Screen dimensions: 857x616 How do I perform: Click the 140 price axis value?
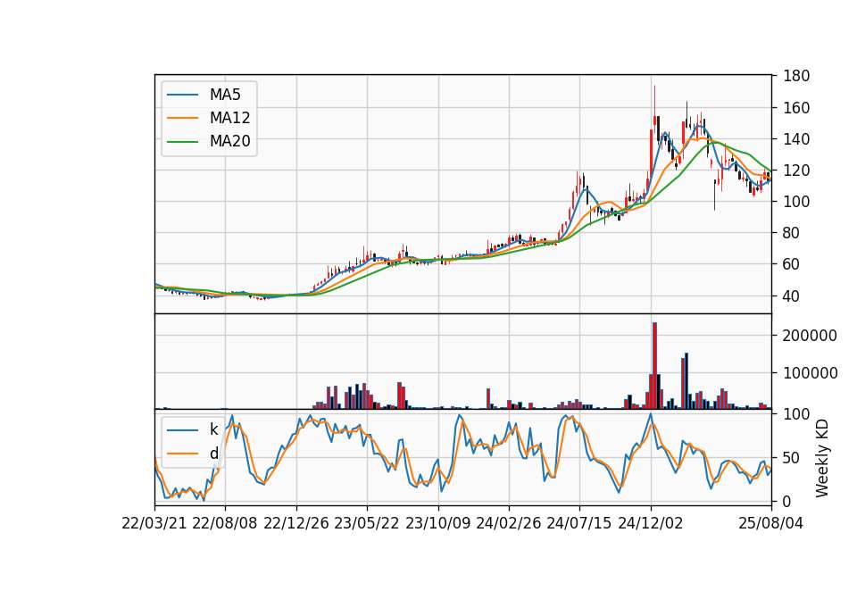796,139
